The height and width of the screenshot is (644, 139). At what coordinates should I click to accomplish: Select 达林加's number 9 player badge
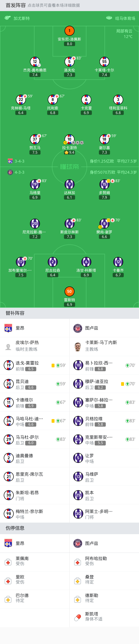[69, 184]
